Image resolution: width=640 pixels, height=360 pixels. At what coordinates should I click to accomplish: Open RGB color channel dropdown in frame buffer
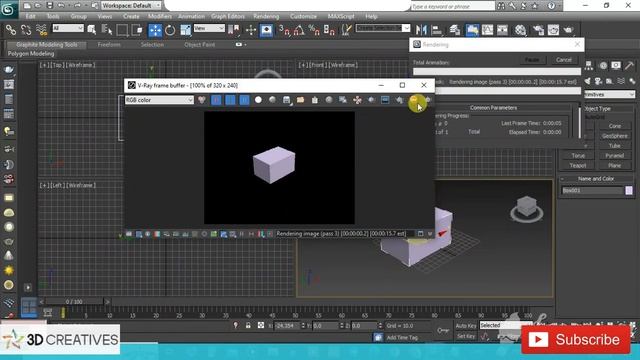[x=159, y=100]
